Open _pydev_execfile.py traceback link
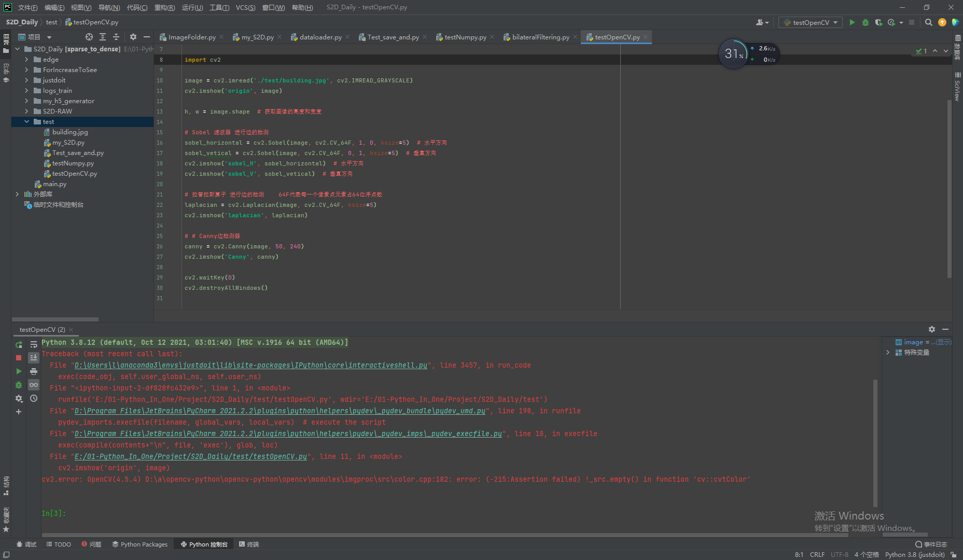Viewport: 963px width, 560px height. click(288, 433)
